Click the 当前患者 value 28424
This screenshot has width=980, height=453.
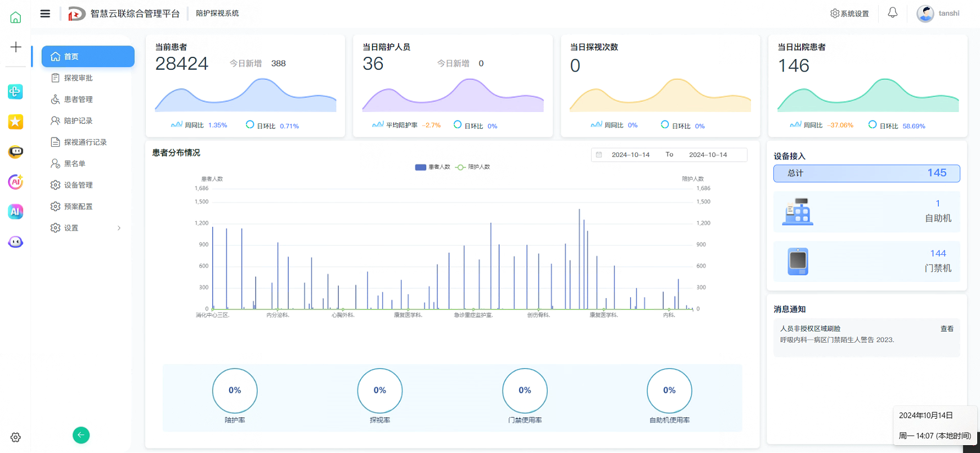pyautogui.click(x=182, y=64)
